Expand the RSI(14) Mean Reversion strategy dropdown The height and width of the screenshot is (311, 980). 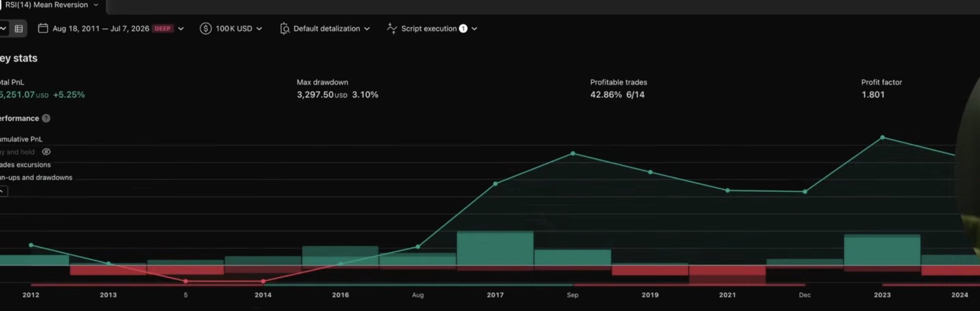point(96,5)
